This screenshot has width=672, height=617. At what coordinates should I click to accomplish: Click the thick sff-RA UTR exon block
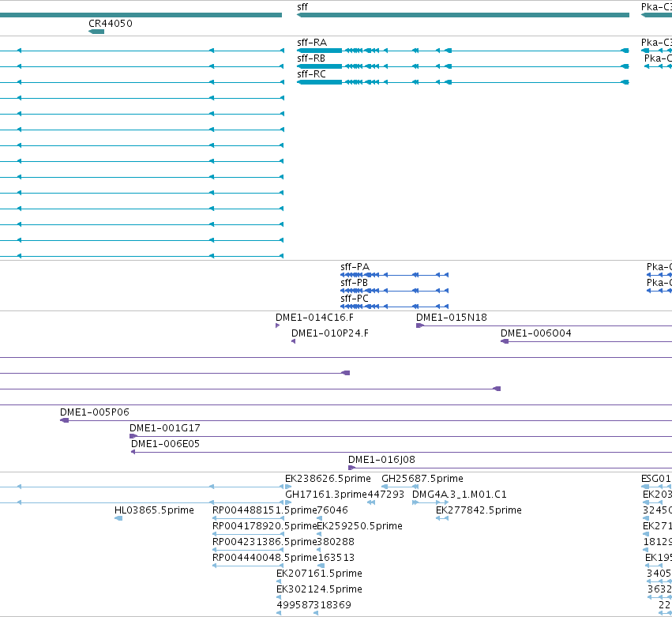click(x=320, y=51)
